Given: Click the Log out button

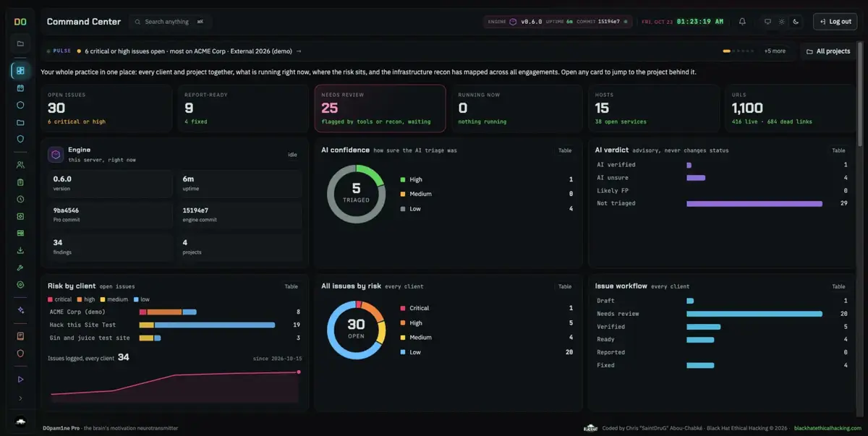Looking at the screenshot, I should pyautogui.click(x=835, y=22).
